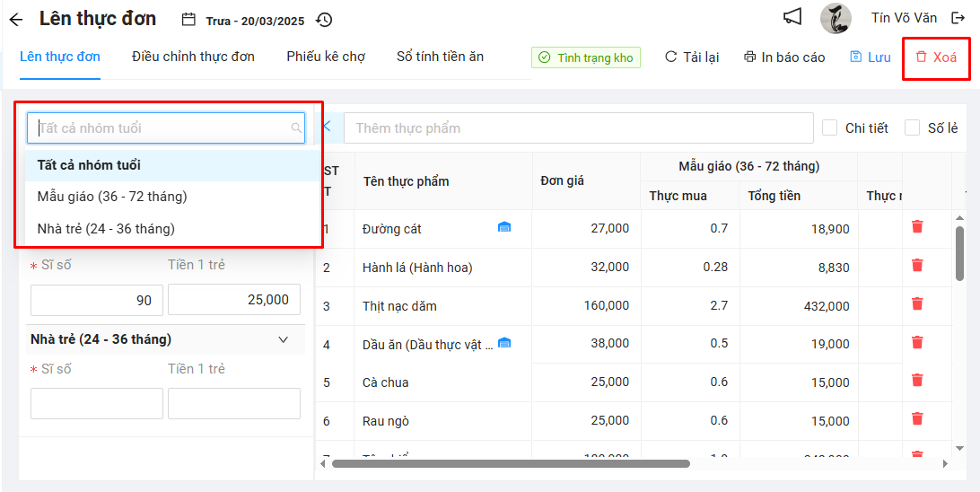Open the Phiếu kê chợ tab
Image resolution: width=980 pixels, height=492 pixels.
(x=326, y=57)
